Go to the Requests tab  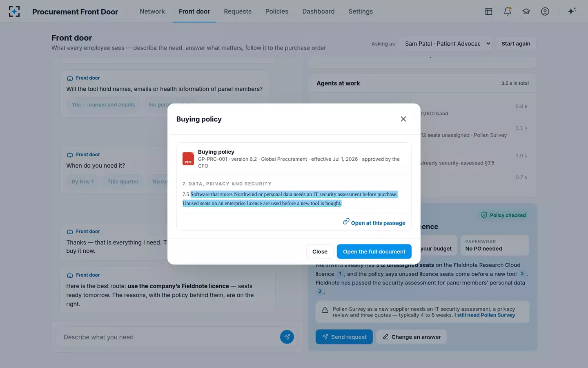point(238,11)
